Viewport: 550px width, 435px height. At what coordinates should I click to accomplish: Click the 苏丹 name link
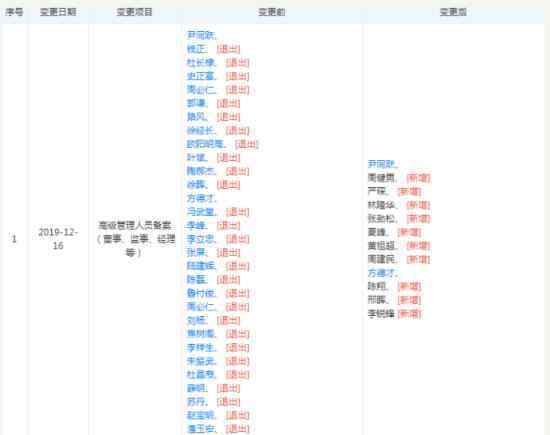[196, 402]
